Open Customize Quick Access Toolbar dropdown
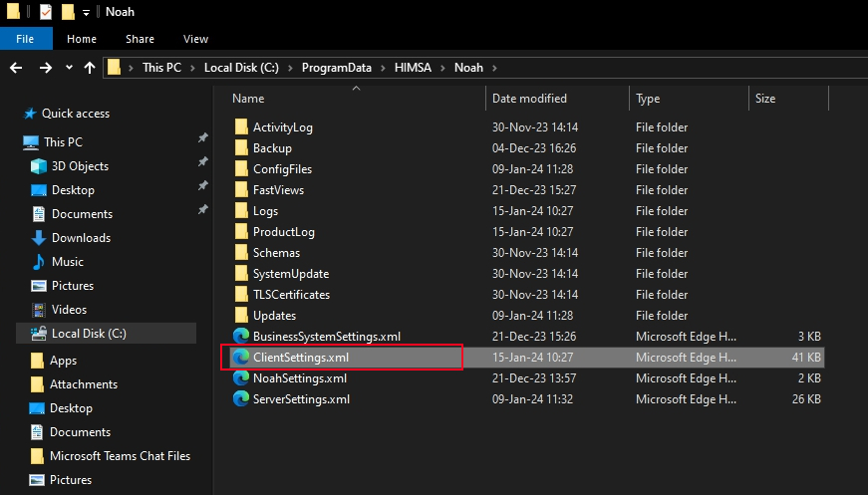This screenshot has height=495, width=868. pos(86,13)
